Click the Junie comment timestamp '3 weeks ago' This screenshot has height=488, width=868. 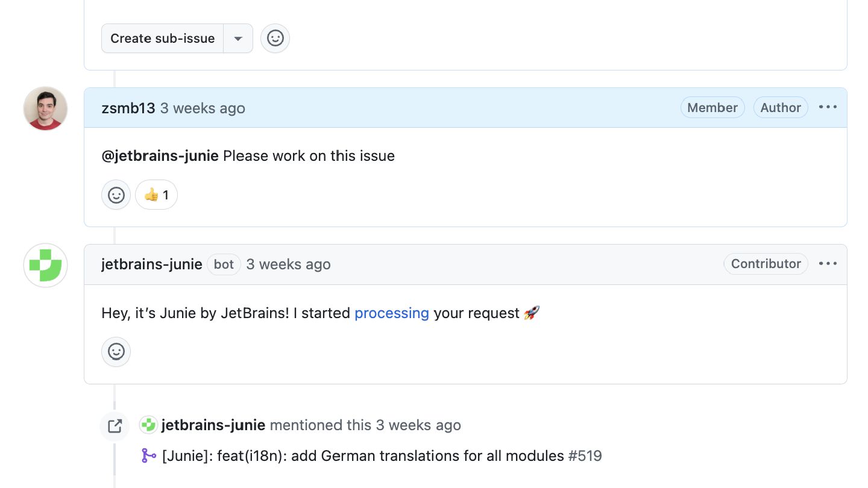pyautogui.click(x=288, y=264)
